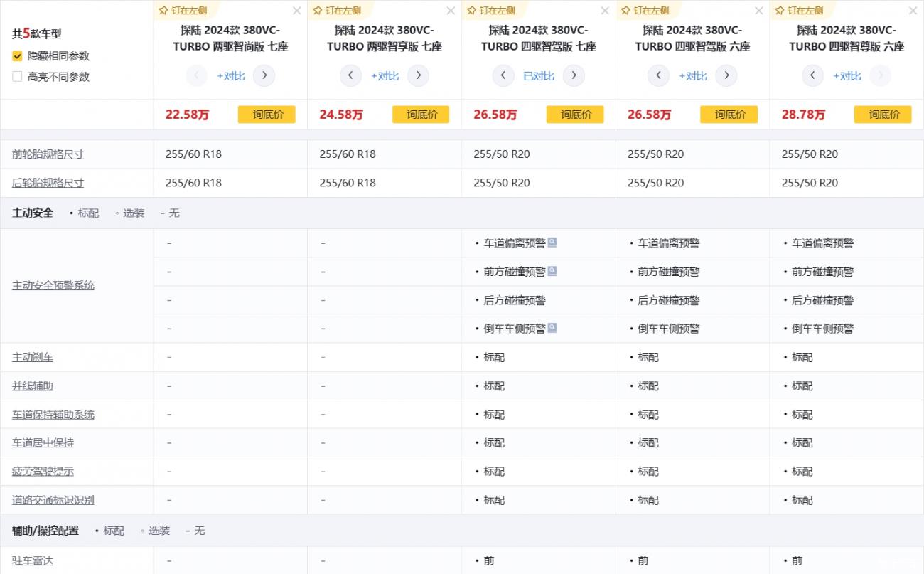
Task: Open 主动刹车 parameter link
Action: tap(33, 357)
